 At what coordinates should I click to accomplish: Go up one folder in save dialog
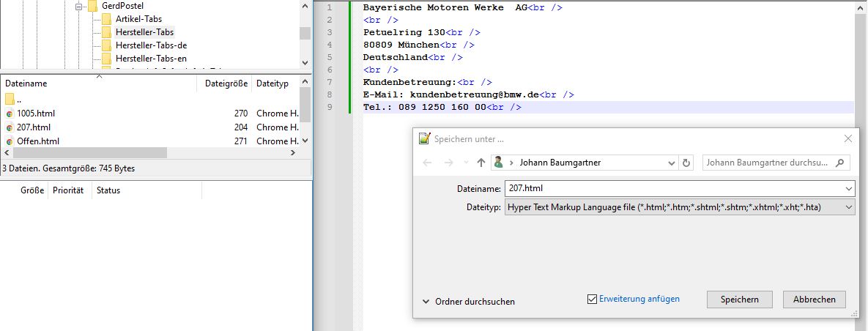pos(481,163)
